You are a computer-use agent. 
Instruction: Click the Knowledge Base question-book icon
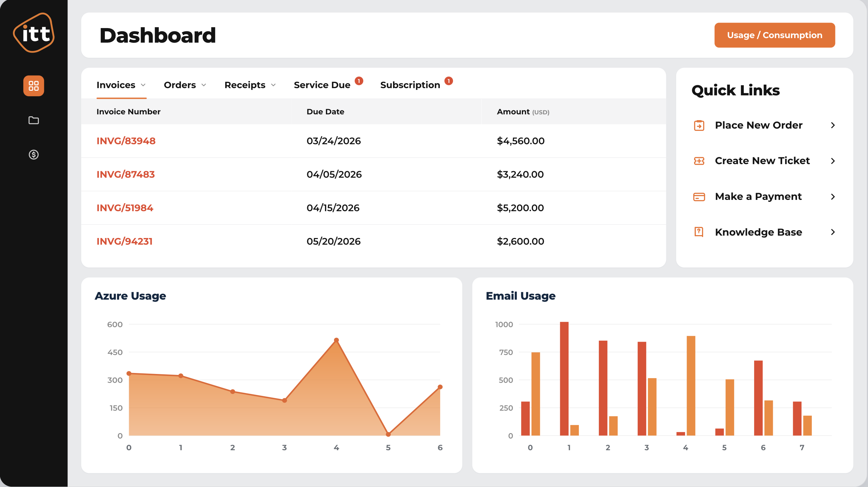point(699,232)
